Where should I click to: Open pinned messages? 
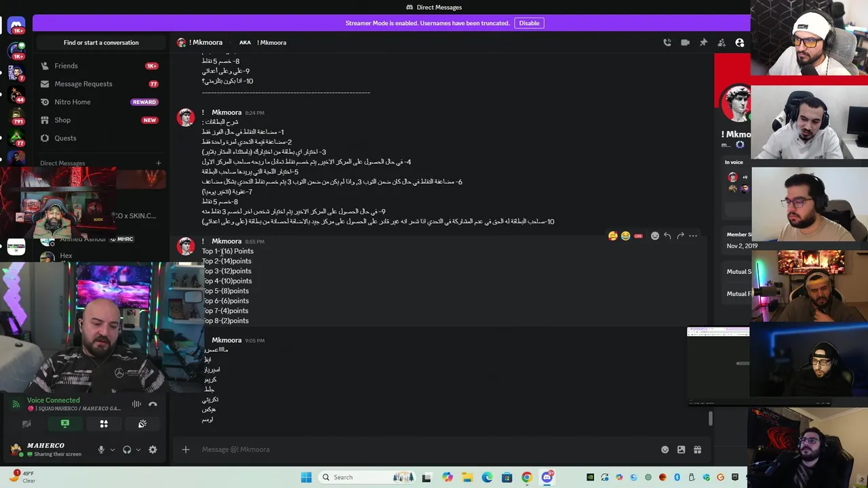click(703, 42)
